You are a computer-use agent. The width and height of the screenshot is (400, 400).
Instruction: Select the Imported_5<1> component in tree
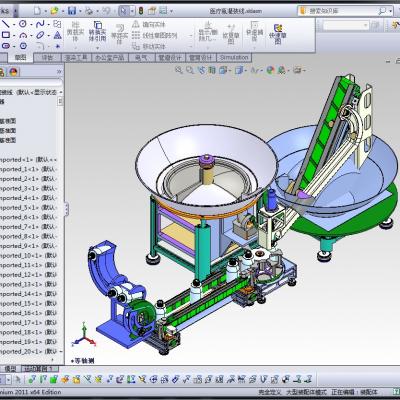29,208
